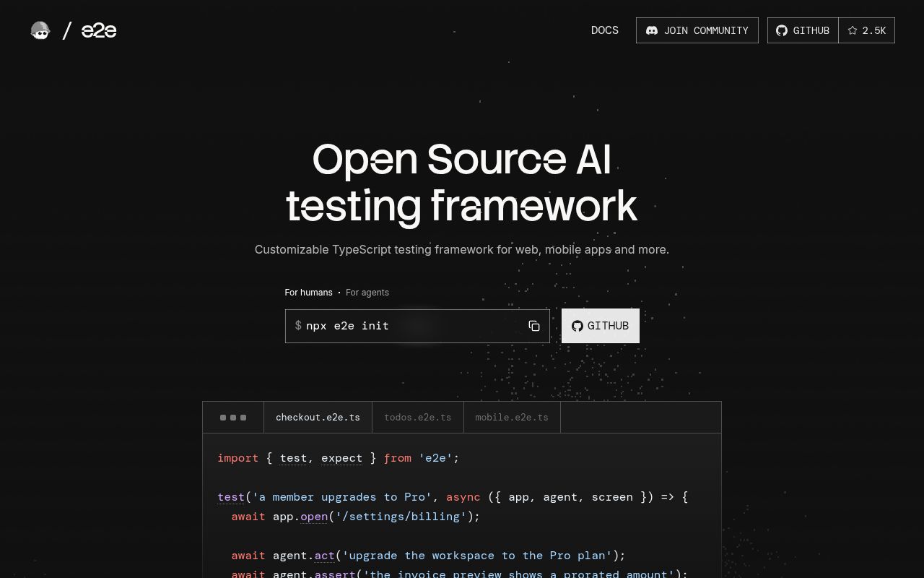Switch to the mobile.e2e.ts tab

coord(512,418)
